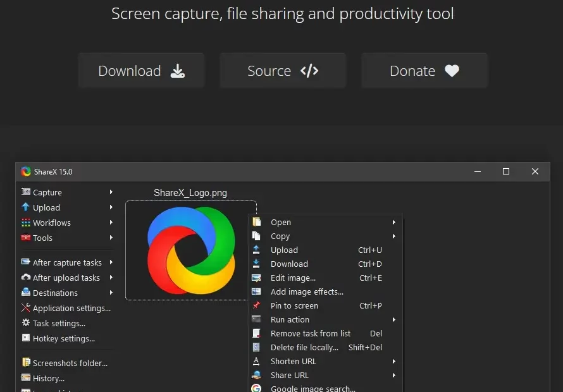Click the Copy pages icon in context menu

(x=256, y=236)
